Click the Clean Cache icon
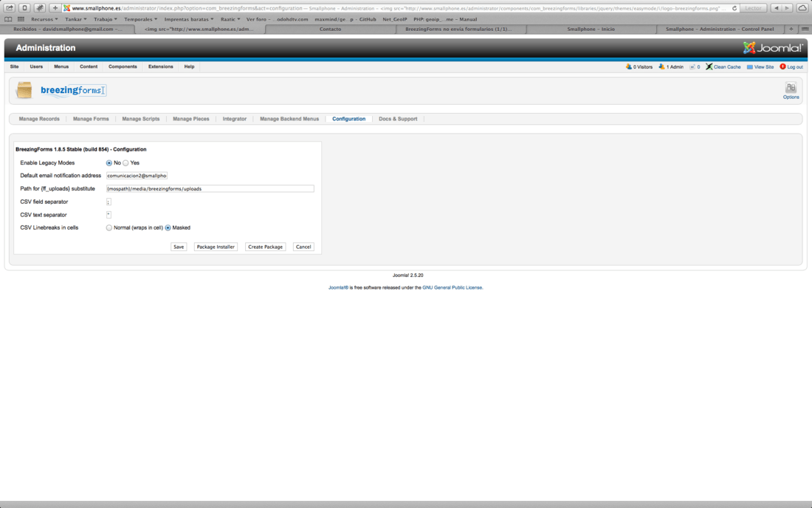The image size is (812, 508). point(709,66)
